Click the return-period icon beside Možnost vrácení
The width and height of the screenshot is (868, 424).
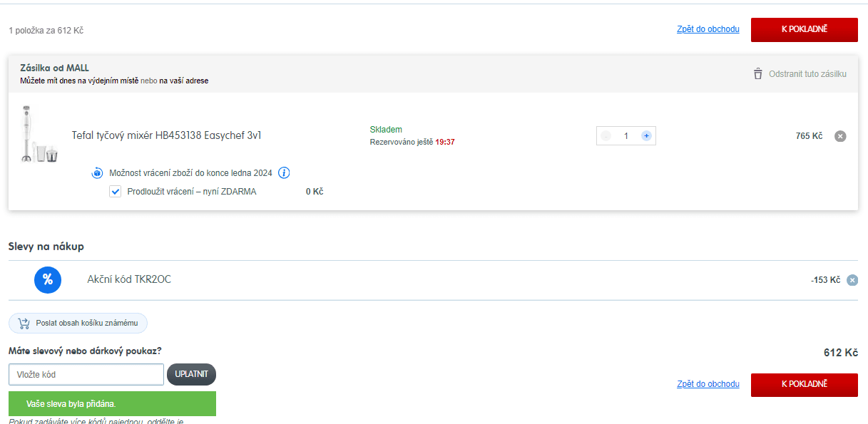(98, 173)
